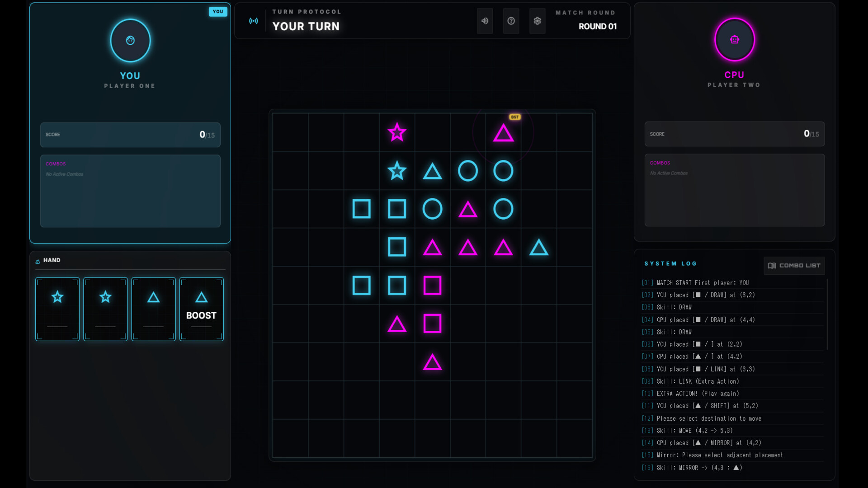Click the YOUR TURN status text

coord(306,27)
